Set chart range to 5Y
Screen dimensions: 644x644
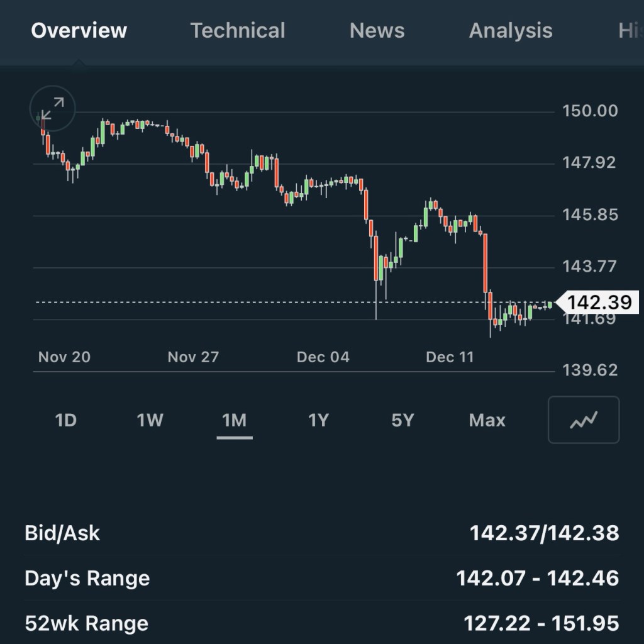pyautogui.click(x=402, y=420)
